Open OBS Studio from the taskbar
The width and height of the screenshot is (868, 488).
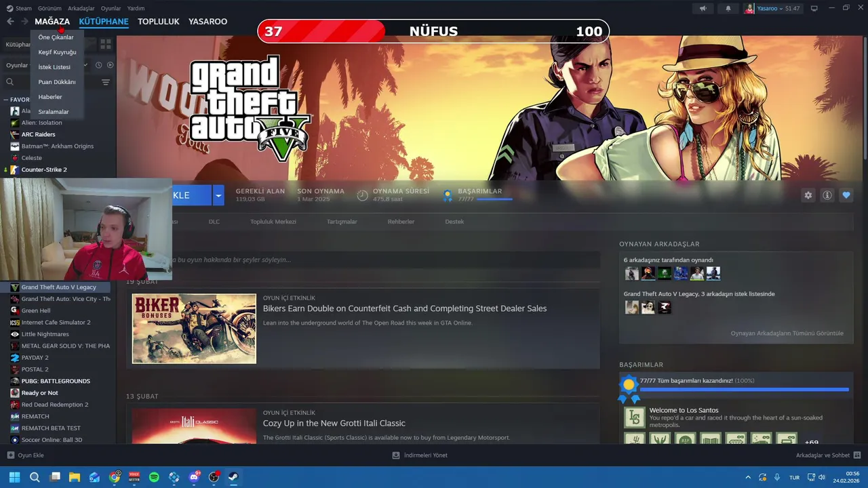point(214,477)
